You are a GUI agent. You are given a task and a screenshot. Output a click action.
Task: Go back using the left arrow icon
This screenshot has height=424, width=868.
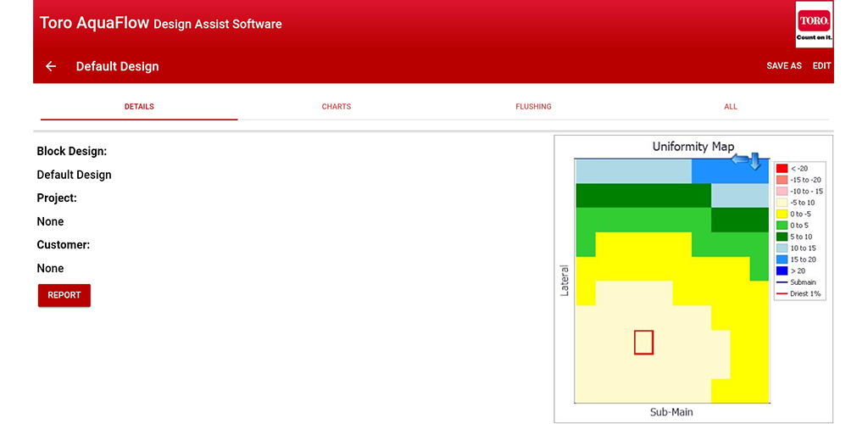(x=51, y=66)
